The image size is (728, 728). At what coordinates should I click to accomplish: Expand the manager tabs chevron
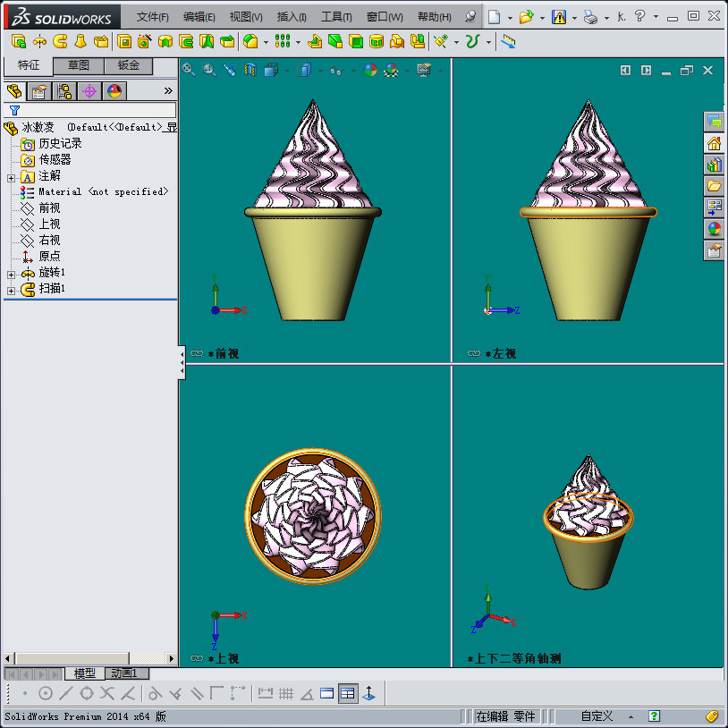click(x=168, y=91)
